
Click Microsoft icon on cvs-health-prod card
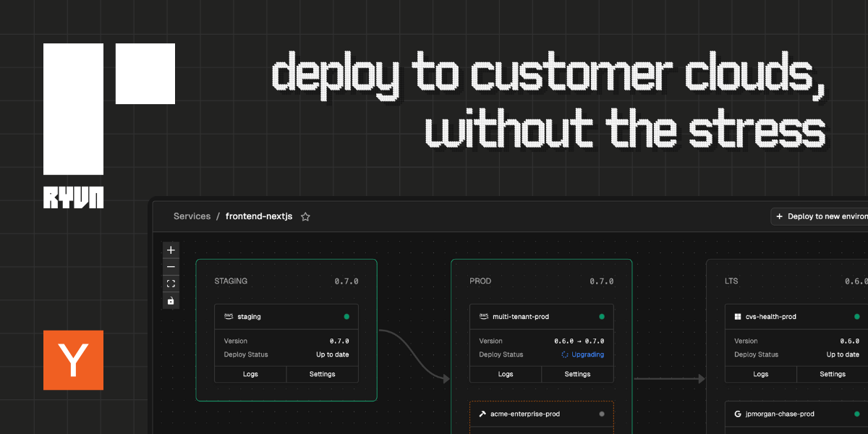738,317
